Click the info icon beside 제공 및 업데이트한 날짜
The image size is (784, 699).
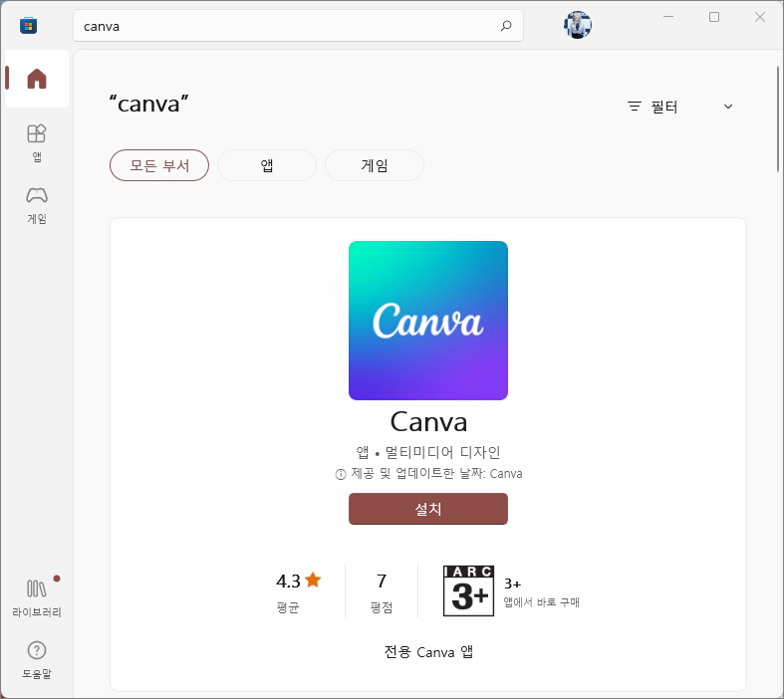tap(340, 474)
